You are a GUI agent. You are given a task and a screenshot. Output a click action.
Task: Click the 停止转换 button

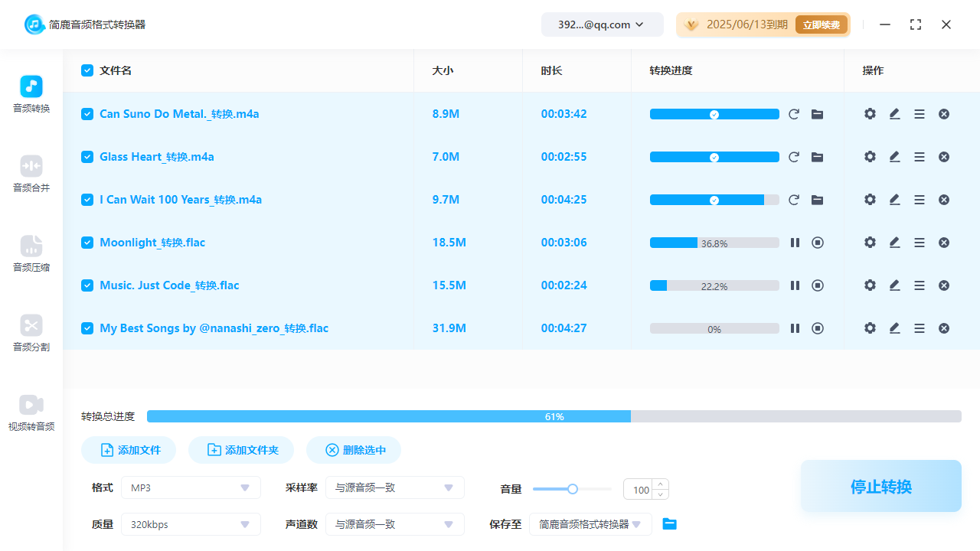(x=880, y=487)
